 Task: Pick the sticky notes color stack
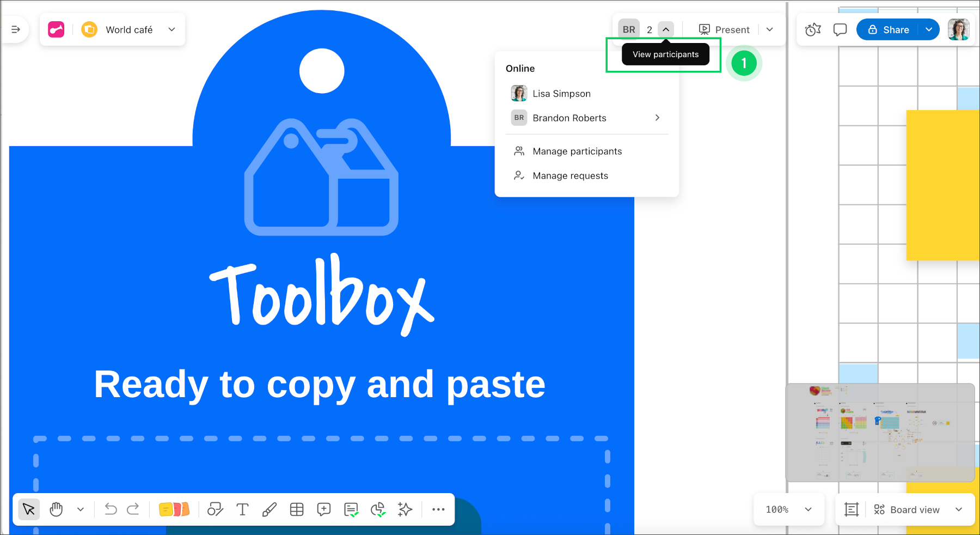coord(174,509)
